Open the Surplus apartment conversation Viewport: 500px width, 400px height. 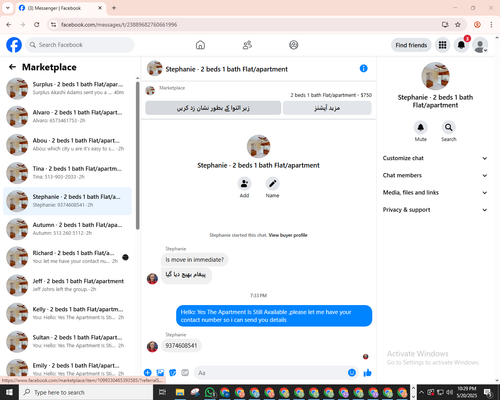pyautogui.click(x=68, y=88)
